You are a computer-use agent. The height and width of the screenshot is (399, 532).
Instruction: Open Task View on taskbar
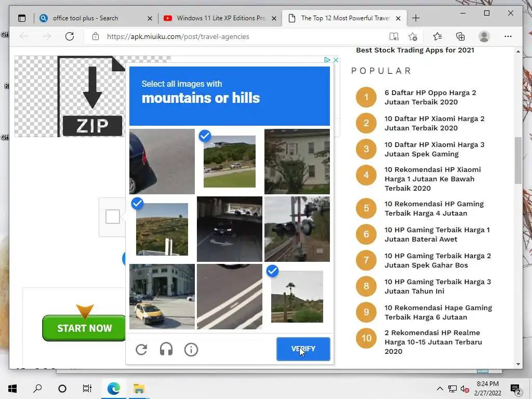pos(87,389)
